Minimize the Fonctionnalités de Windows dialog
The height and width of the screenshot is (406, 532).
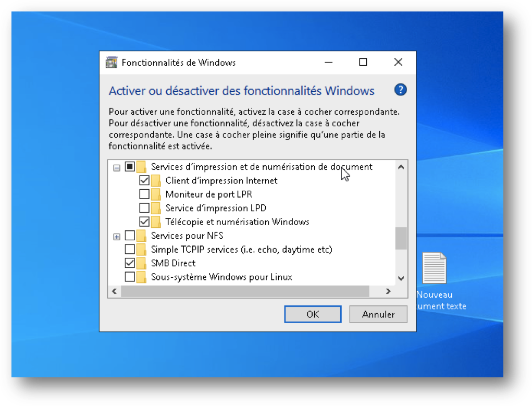click(x=328, y=63)
